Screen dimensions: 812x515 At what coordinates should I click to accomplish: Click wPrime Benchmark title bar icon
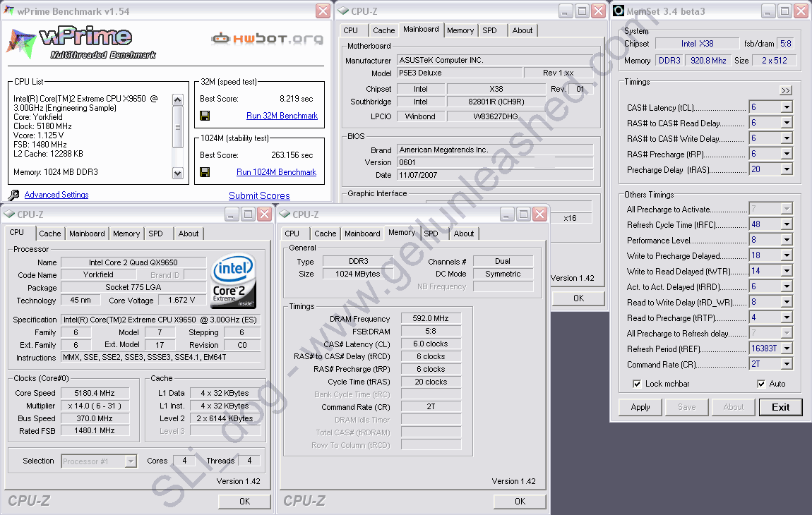pyautogui.click(x=8, y=11)
